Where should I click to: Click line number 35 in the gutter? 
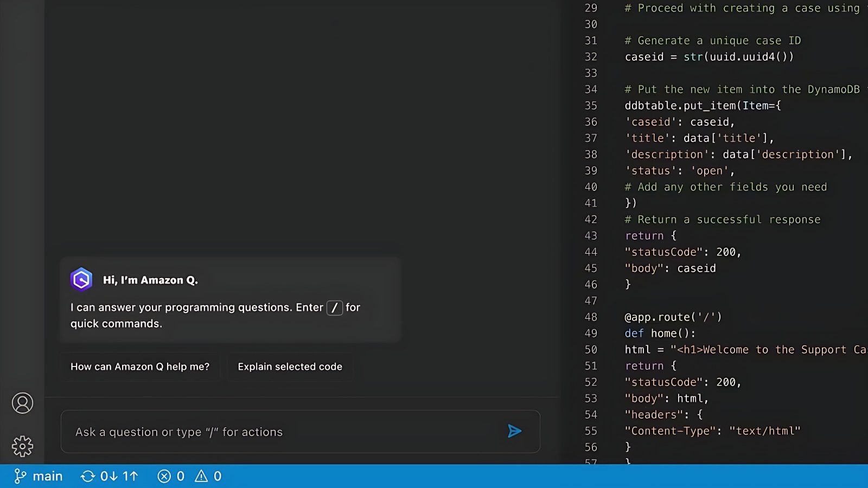591,106
